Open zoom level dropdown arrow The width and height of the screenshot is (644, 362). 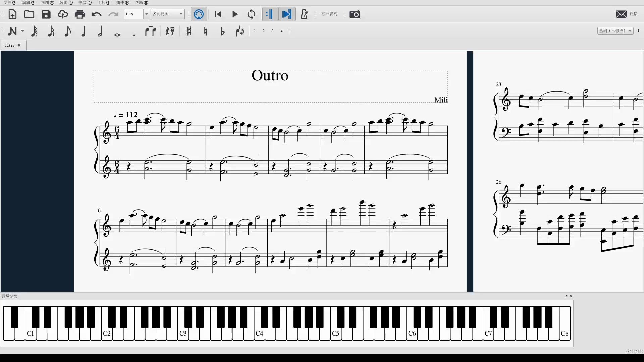(x=147, y=14)
